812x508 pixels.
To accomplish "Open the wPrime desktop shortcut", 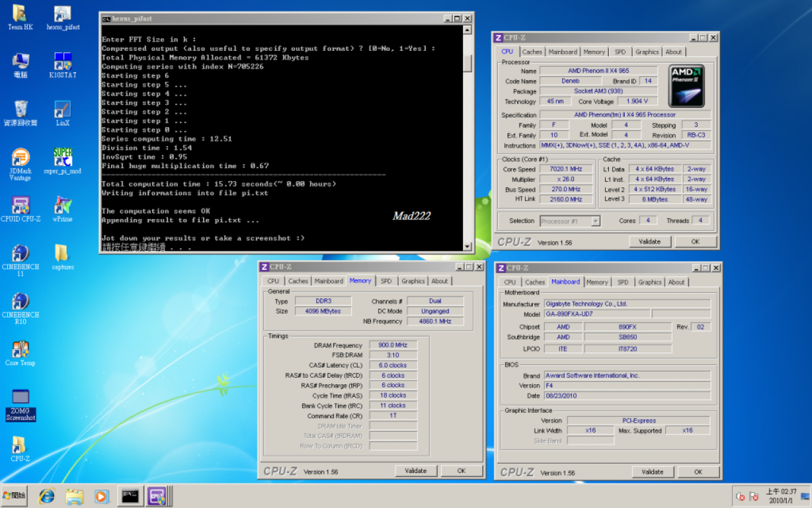I will coord(62,209).
